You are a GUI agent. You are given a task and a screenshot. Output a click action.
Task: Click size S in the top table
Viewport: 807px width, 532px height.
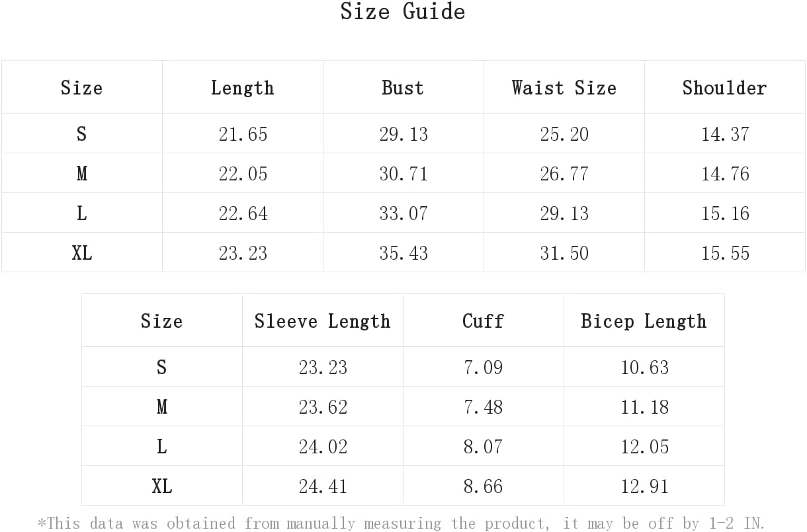coord(81,134)
